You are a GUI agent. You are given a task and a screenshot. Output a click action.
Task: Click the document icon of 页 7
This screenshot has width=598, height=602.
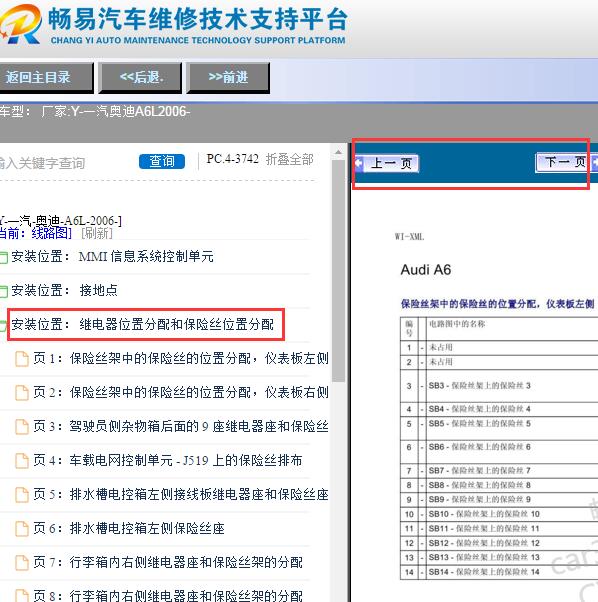pyautogui.click(x=21, y=563)
